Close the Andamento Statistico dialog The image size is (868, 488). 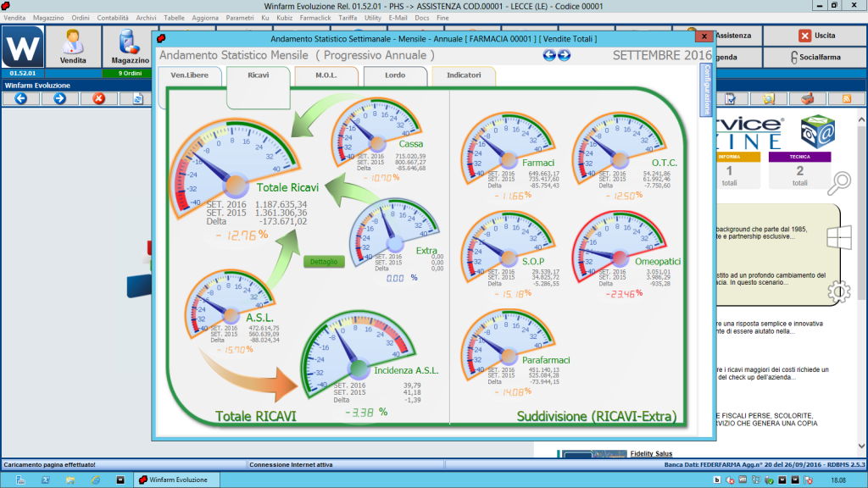(x=704, y=36)
